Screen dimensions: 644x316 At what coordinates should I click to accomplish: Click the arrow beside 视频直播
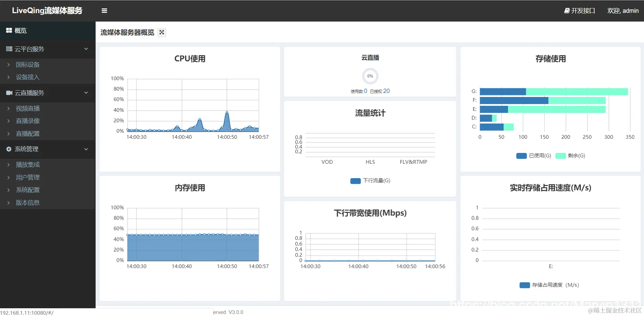point(8,108)
